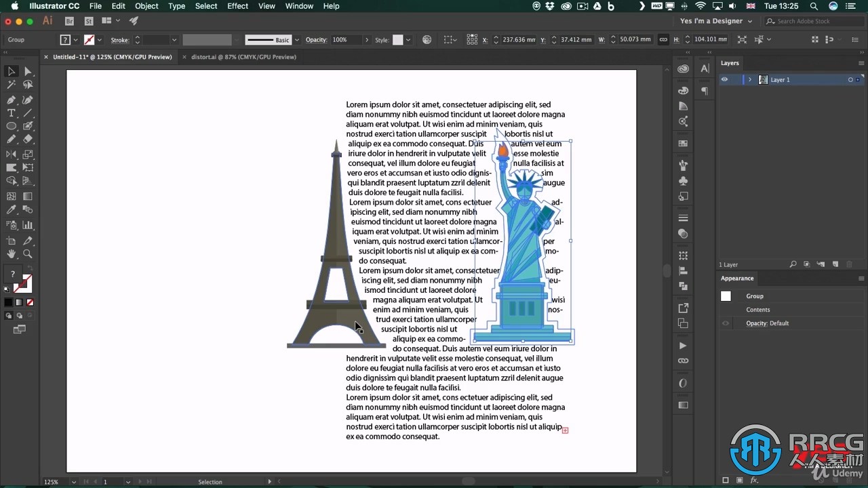Open the Effect menu
This screenshot has height=488, width=868.
[237, 6]
